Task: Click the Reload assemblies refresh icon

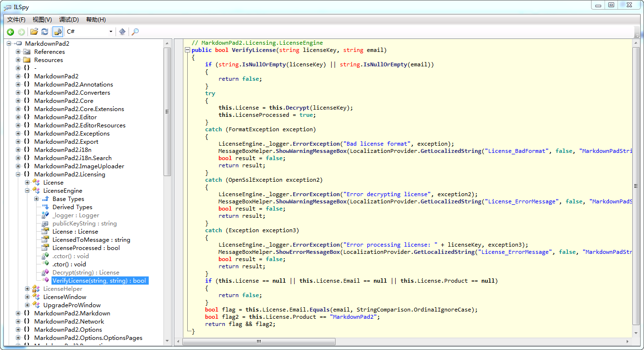Action: click(45, 32)
